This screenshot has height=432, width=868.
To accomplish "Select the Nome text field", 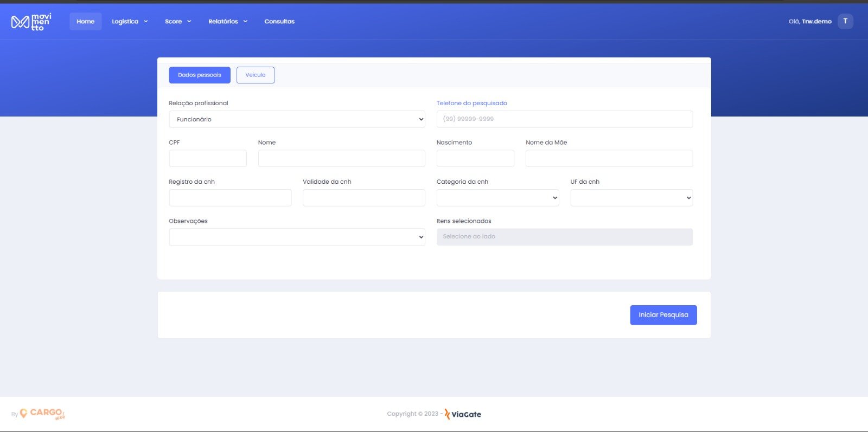I will coord(341,158).
